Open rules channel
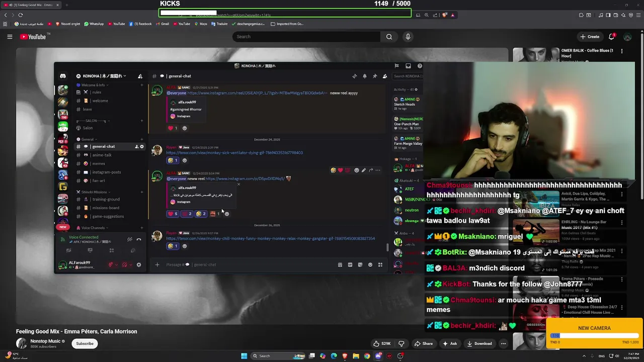644x362 pixels. [x=109, y=92]
